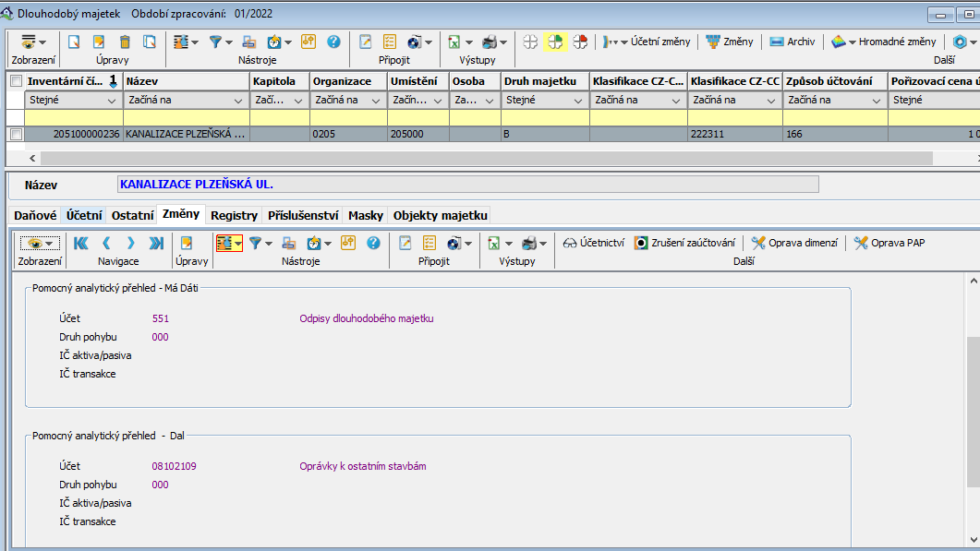This screenshot has height=551, width=980.
Task: Tick the select-all checkbox in grid header
Action: (15, 81)
